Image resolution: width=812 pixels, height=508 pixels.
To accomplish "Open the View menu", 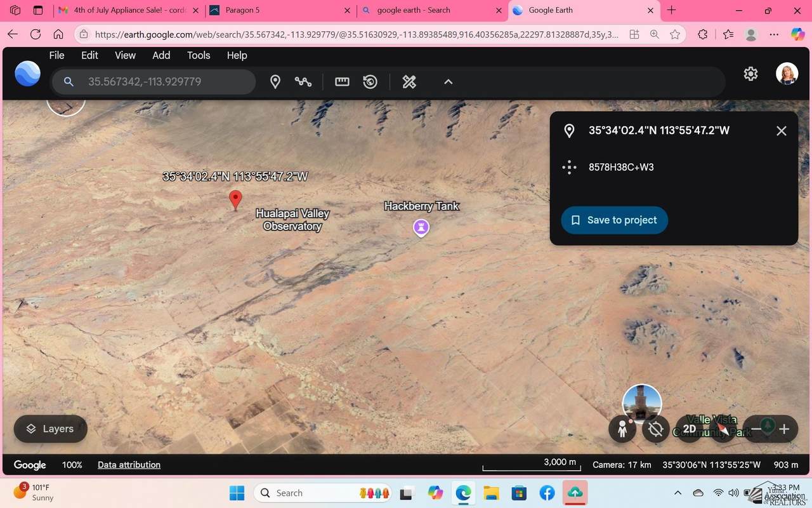I will coord(125,55).
